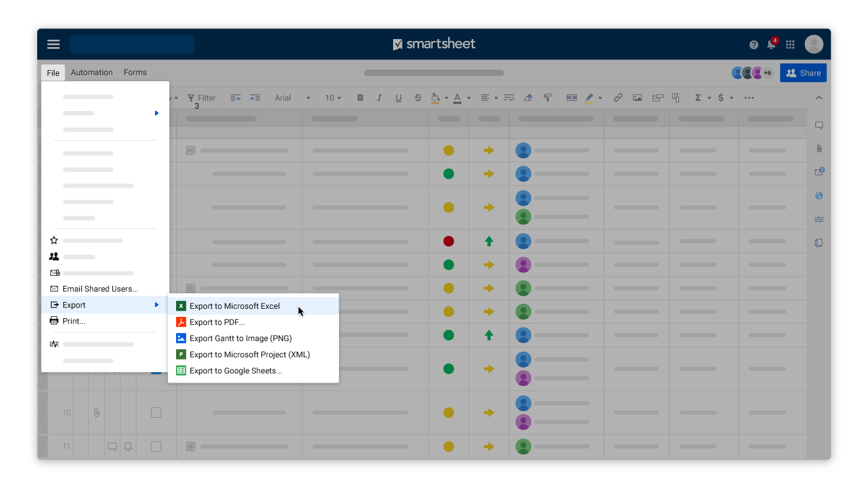Click row number 11
Screen dimensions: 868x488
coord(66,446)
